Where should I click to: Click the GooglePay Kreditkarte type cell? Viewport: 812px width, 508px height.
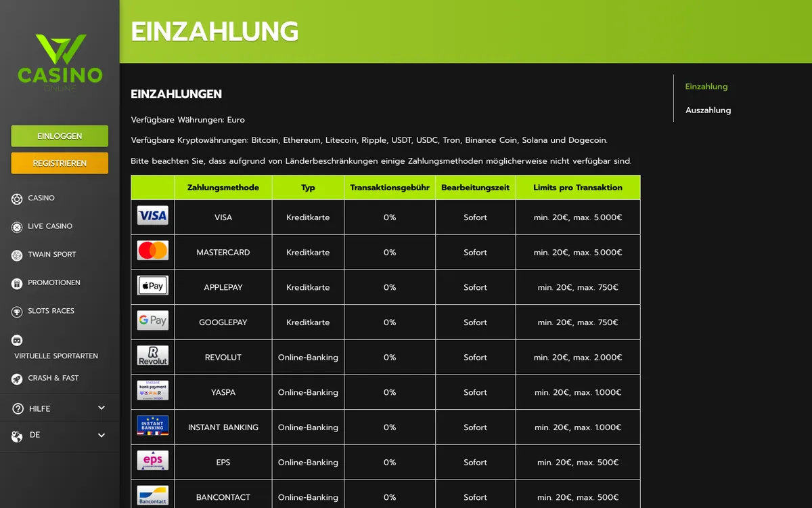click(308, 322)
